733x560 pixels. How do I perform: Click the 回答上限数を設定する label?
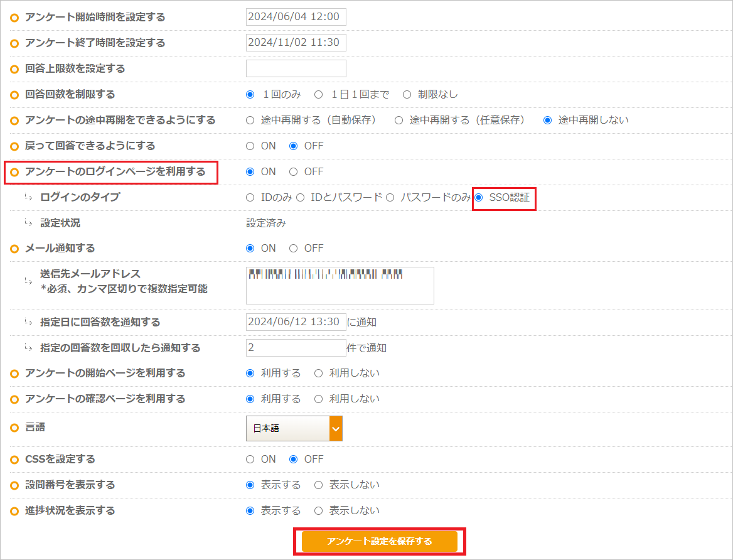pyautogui.click(x=75, y=68)
